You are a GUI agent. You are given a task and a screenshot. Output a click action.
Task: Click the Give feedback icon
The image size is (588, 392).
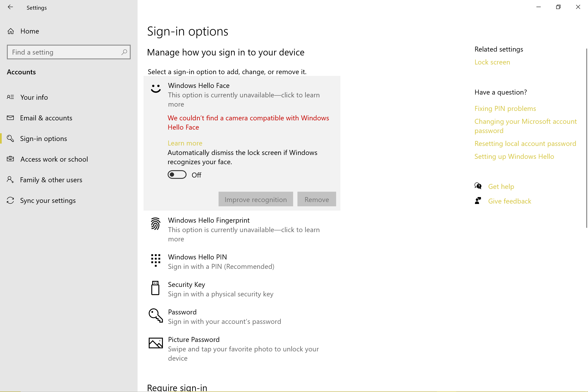tap(478, 201)
